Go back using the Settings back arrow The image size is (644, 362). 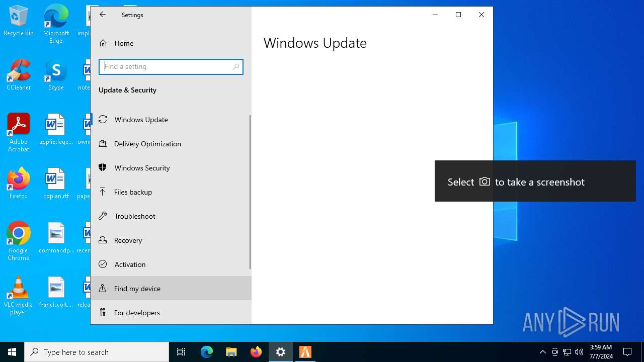click(103, 15)
